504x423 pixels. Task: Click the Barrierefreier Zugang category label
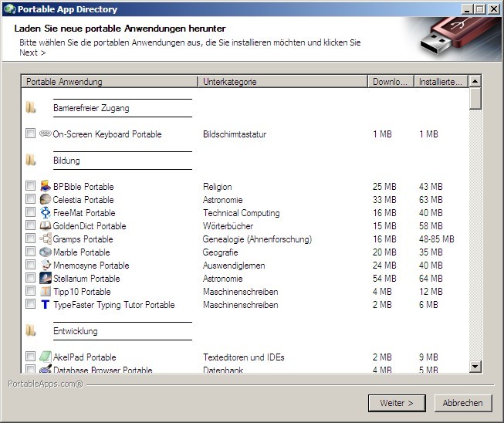[x=91, y=108]
